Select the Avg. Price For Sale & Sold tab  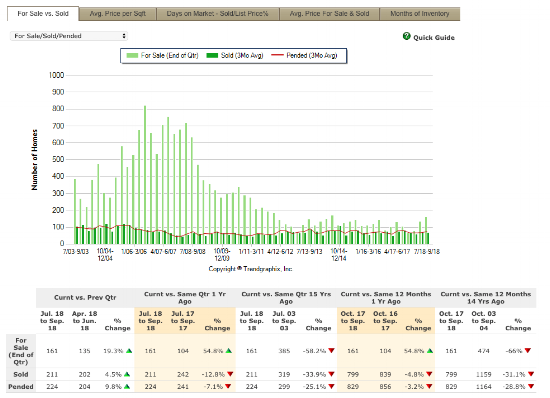[x=329, y=14]
